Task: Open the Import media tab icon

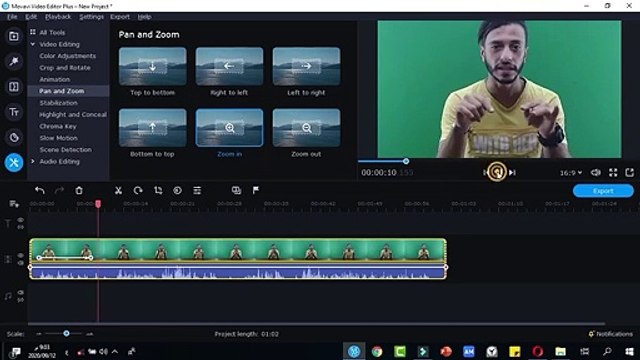Action: pos(14,36)
